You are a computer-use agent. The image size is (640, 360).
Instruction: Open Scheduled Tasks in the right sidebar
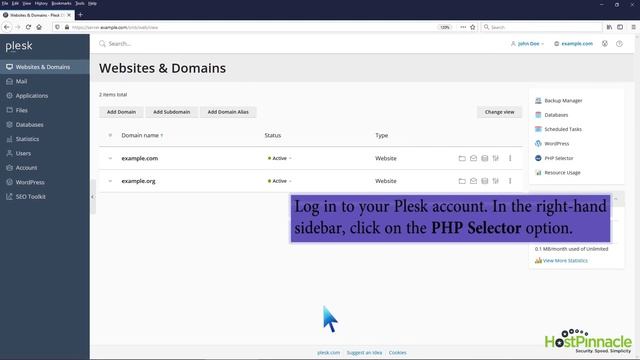pos(563,129)
